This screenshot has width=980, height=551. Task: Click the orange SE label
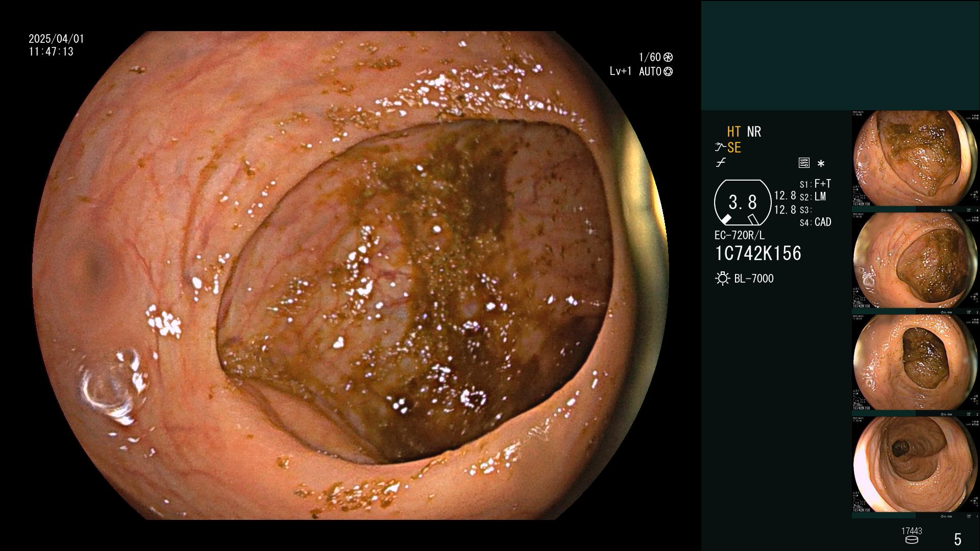point(734,147)
